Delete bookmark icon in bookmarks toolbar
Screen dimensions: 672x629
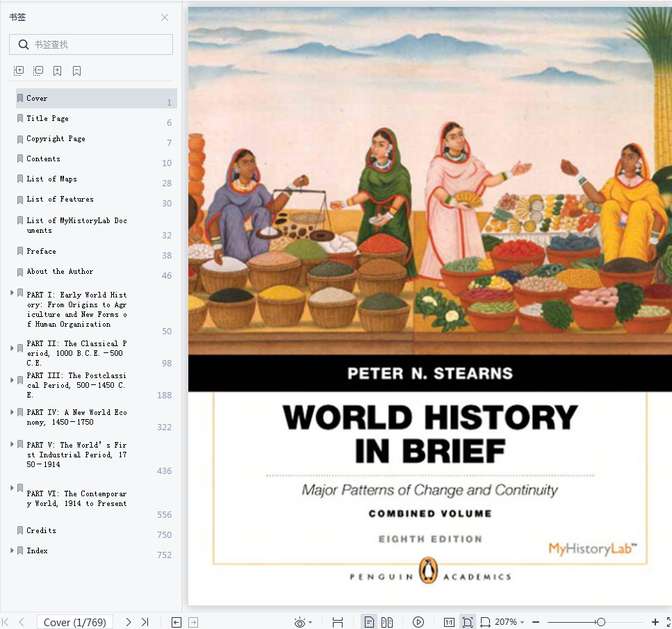point(76,71)
